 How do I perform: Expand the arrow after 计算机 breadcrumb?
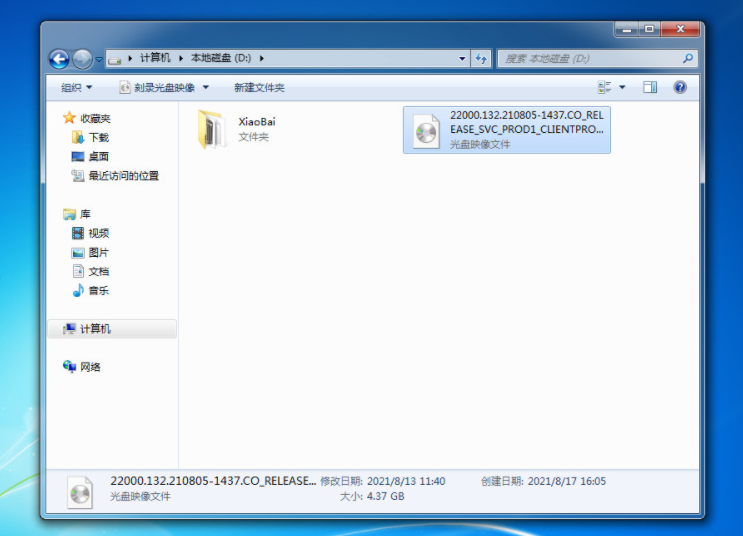point(181,58)
